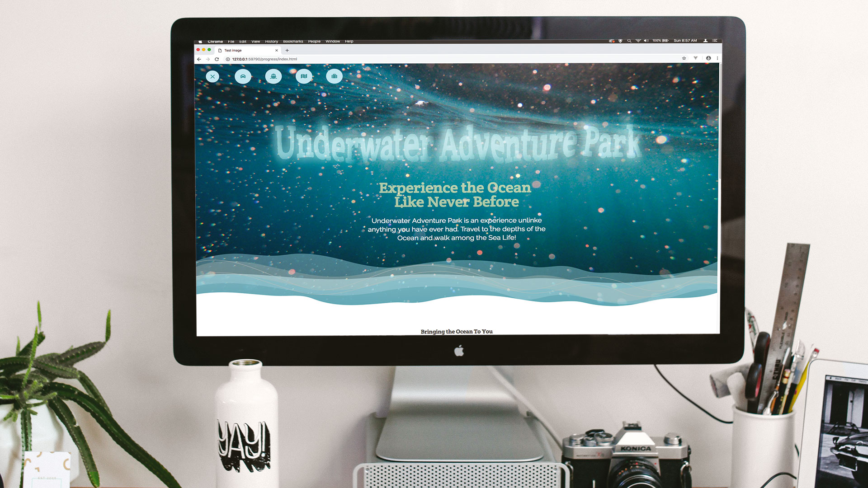Select the boat/ferry transport icon
Image resolution: width=868 pixels, height=488 pixels.
click(274, 75)
